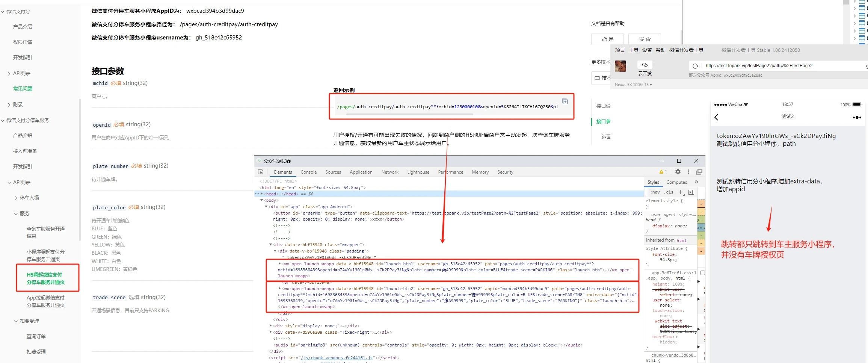Collapse 微信支付分停车服务 sidebar section
This screenshot has width=868, height=363.
click(3, 120)
